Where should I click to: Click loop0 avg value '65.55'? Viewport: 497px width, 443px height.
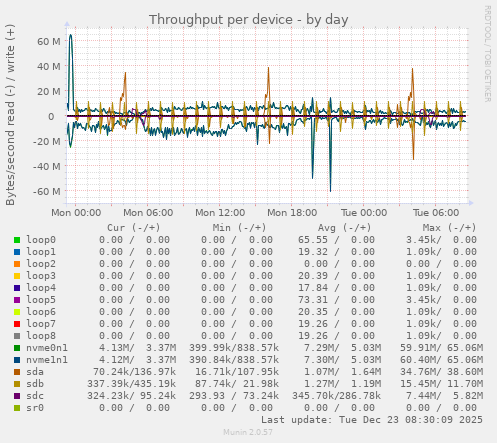tap(313, 240)
